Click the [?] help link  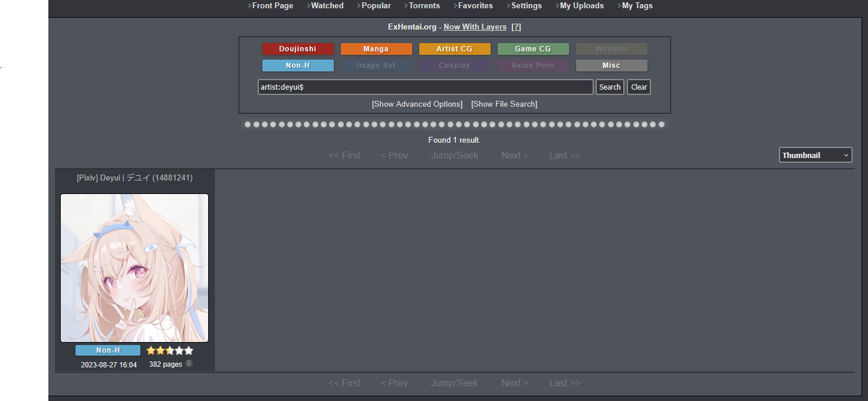516,27
